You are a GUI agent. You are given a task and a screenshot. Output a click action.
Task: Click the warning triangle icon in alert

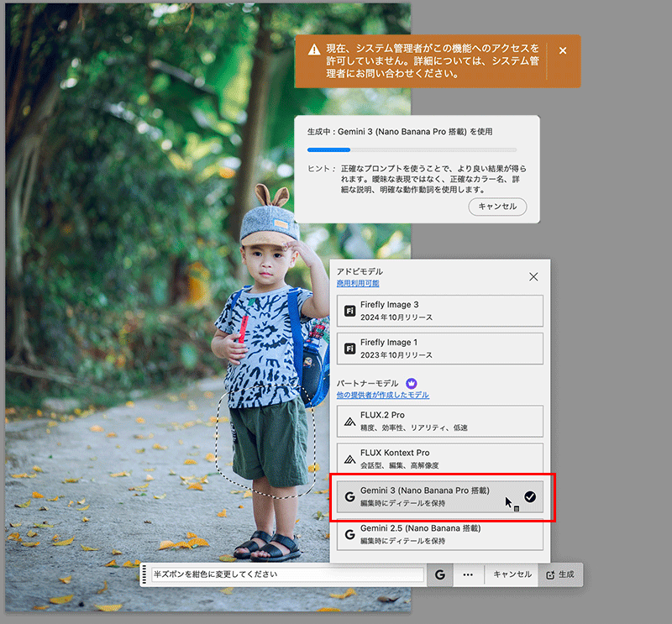click(x=312, y=50)
